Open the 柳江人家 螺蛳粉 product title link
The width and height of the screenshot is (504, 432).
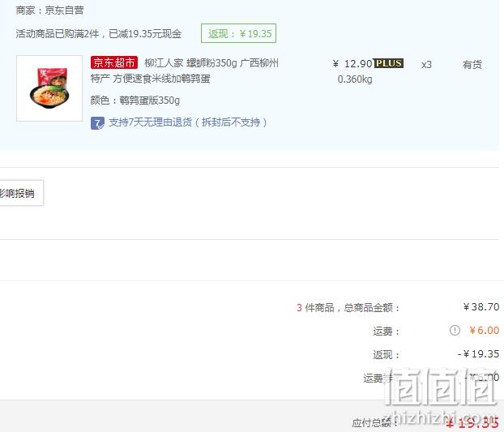pos(185,71)
